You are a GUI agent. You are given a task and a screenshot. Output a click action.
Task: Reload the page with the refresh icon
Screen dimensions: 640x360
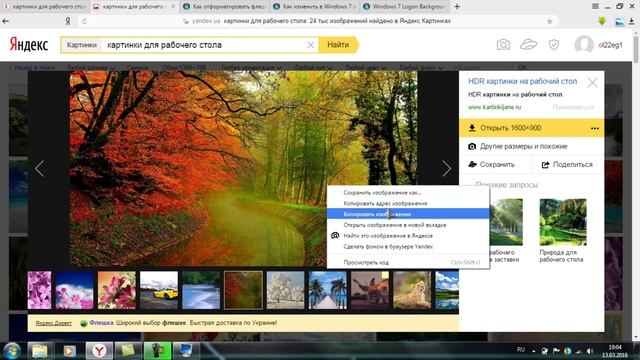pyautogui.click(x=84, y=21)
